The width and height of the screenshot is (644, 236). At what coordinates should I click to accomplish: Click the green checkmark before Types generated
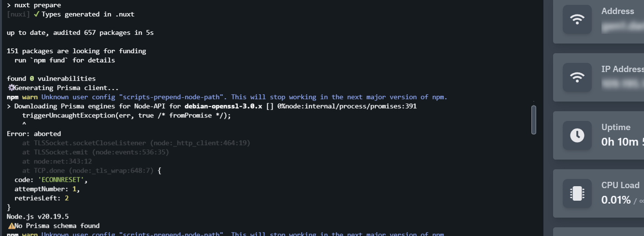[x=37, y=15]
